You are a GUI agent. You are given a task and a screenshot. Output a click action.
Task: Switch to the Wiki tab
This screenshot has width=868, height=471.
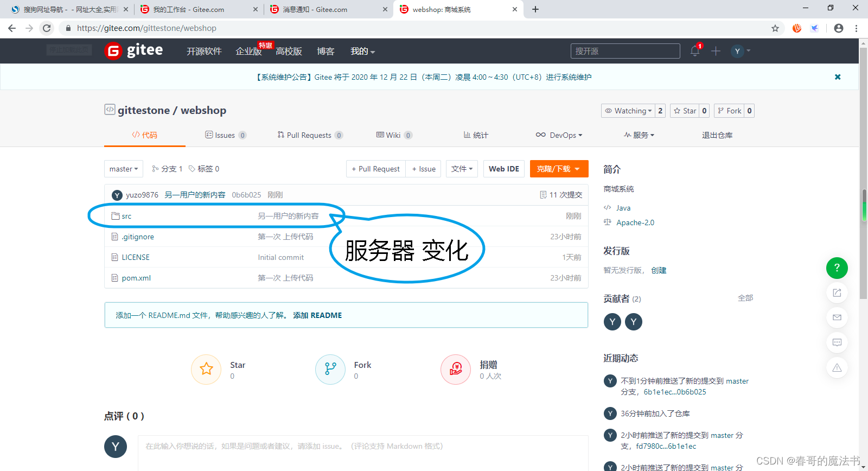point(394,135)
